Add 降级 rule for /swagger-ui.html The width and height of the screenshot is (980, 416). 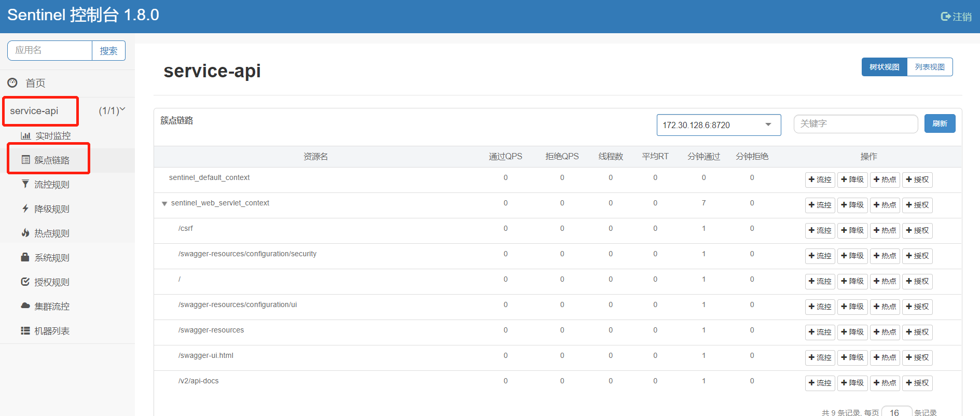pos(852,357)
